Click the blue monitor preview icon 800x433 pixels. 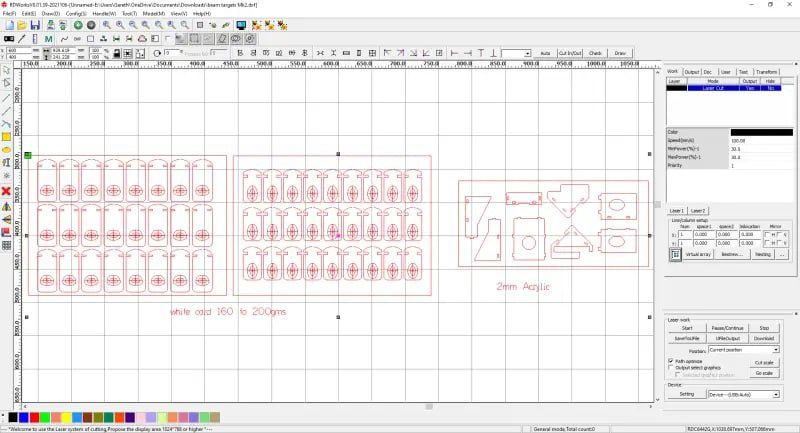[x=241, y=25]
